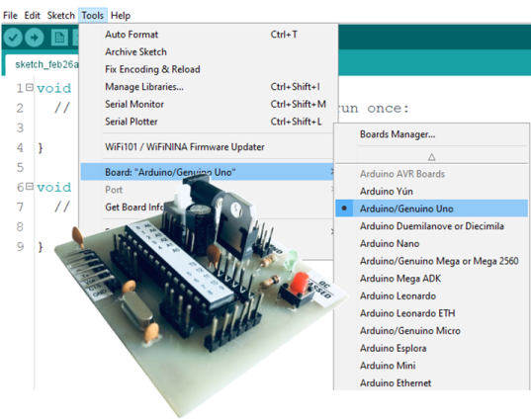This screenshot has width=531, height=420.
Task: Open the Edit menu
Action: [33, 16]
